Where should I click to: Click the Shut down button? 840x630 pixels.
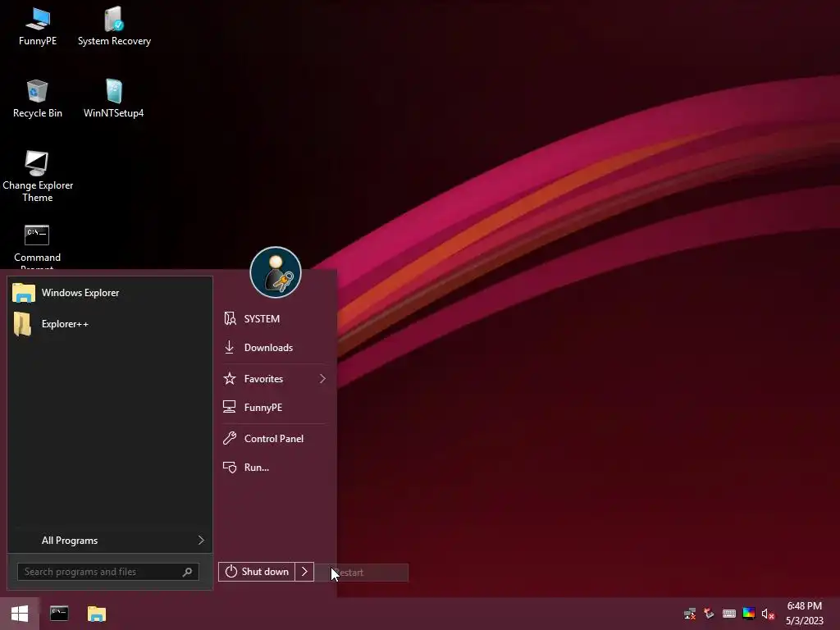pos(257,572)
